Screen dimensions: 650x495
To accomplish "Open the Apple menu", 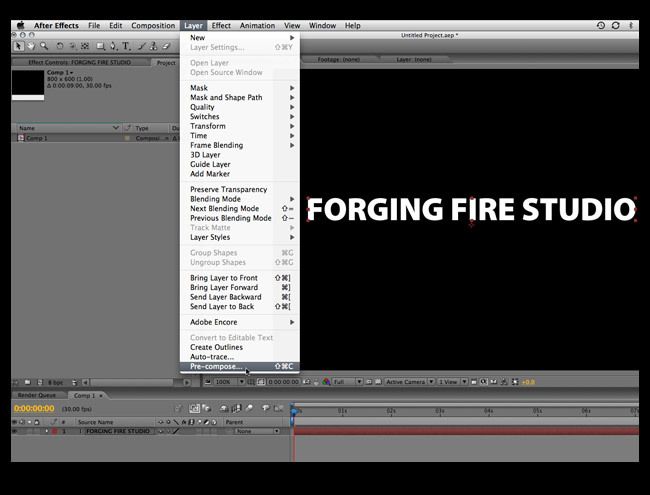I will [21, 25].
